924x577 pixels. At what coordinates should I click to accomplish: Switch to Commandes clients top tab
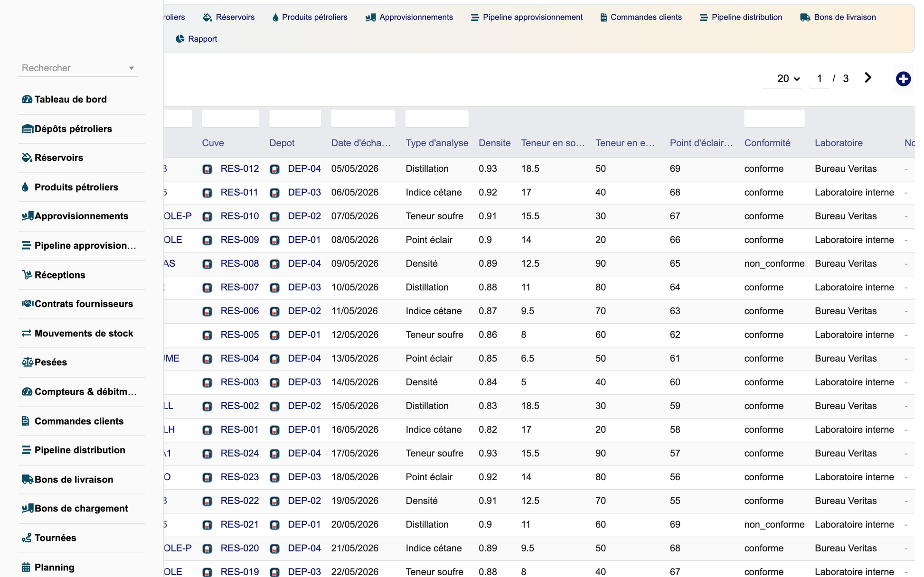[x=641, y=17]
